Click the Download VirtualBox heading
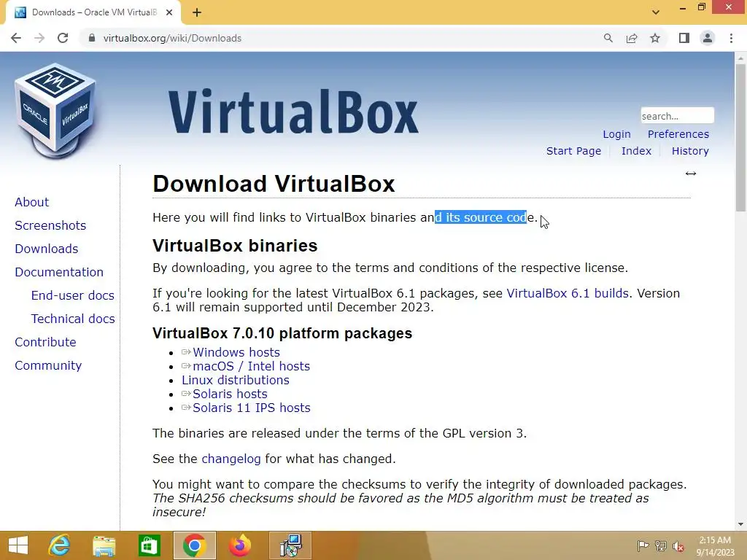 (274, 184)
